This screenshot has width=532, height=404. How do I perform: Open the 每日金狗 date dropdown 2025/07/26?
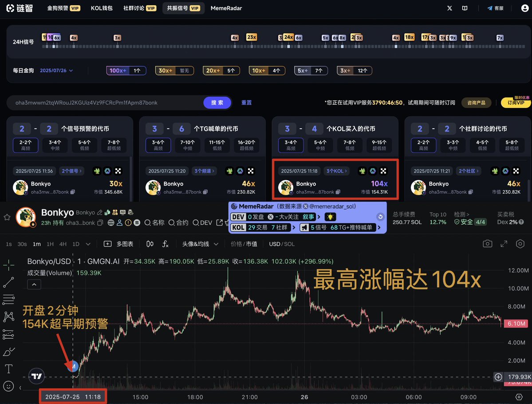click(56, 71)
